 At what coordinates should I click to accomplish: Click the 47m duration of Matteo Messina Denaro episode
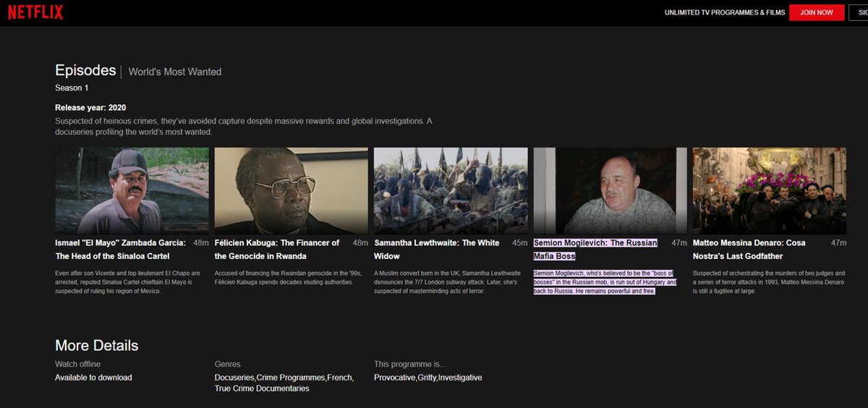coord(838,243)
